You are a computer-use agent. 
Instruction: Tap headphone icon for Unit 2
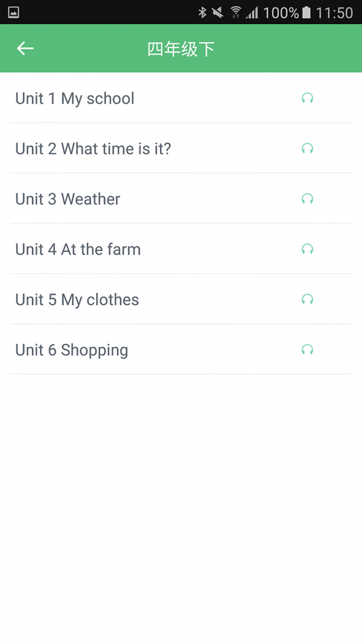click(308, 148)
